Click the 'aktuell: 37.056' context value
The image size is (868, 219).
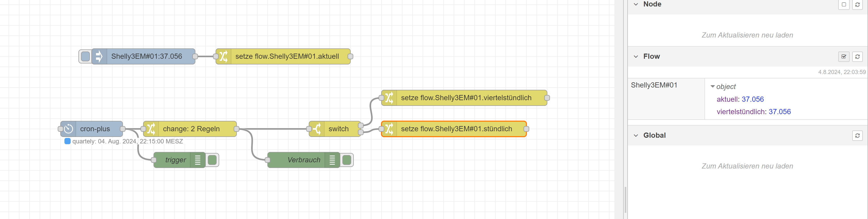(740, 99)
